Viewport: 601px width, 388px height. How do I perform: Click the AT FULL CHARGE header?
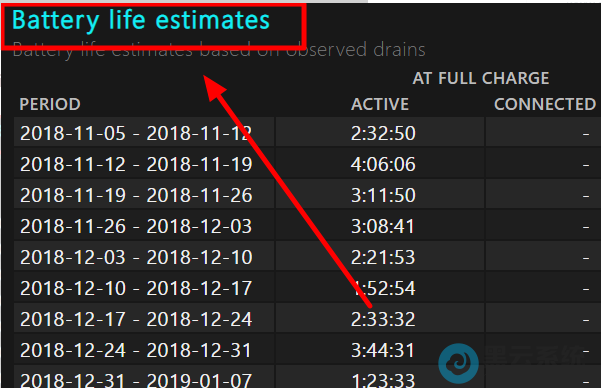(481, 78)
